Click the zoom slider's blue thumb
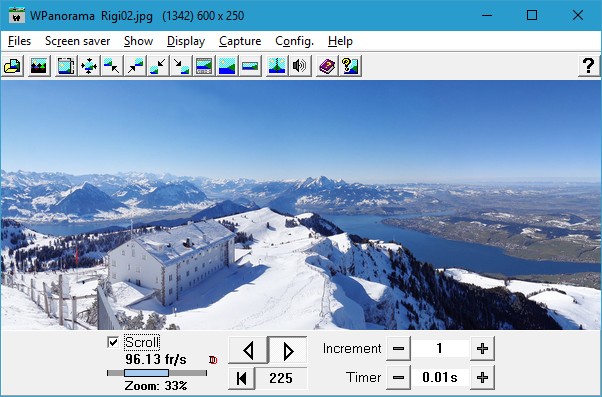Viewport: 602px width, 397px height. [x=146, y=373]
